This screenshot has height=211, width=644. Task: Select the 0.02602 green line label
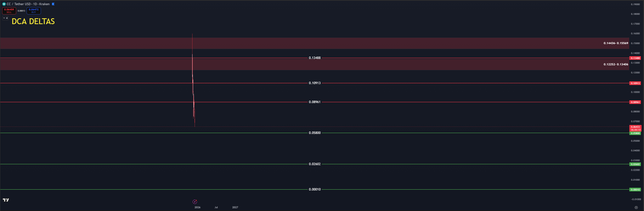tap(315, 164)
